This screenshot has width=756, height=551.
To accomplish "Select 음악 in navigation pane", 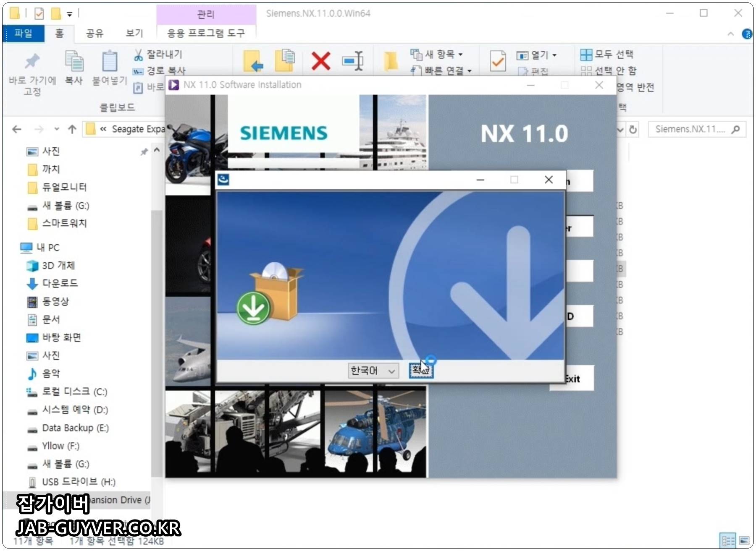I will (44, 373).
